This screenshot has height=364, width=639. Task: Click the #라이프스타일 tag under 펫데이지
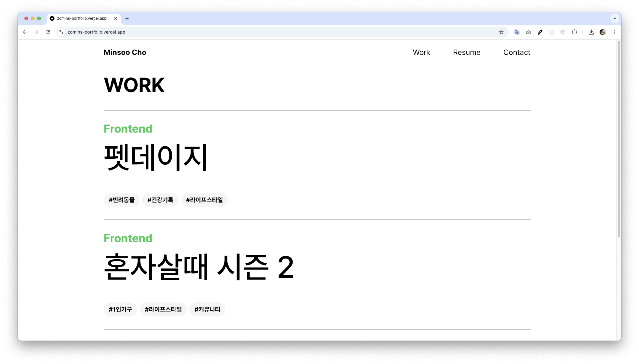pyautogui.click(x=204, y=200)
